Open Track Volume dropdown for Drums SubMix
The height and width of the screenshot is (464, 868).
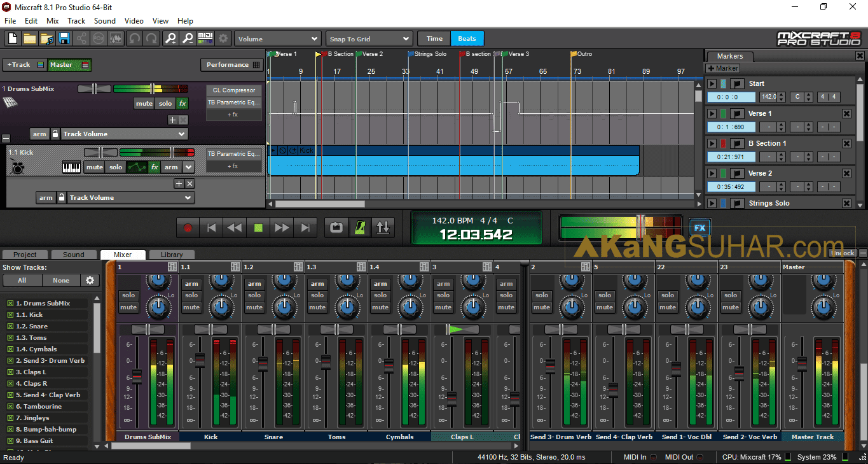(x=124, y=134)
